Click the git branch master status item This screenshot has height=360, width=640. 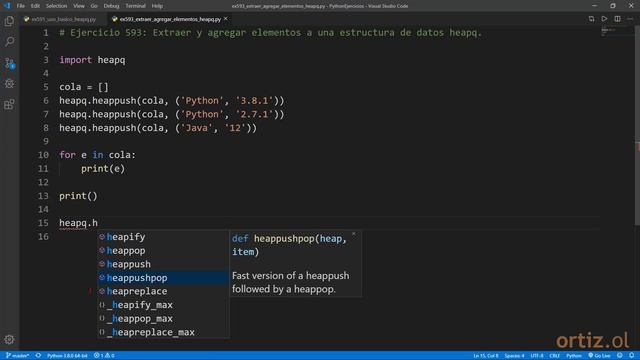(x=18, y=356)
